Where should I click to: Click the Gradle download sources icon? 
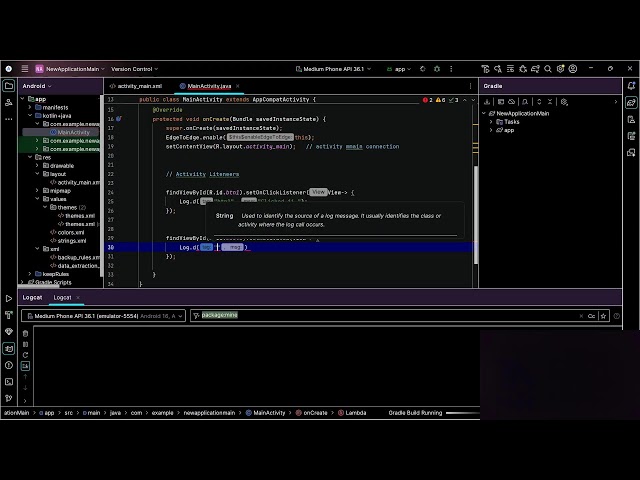[487, 102]
